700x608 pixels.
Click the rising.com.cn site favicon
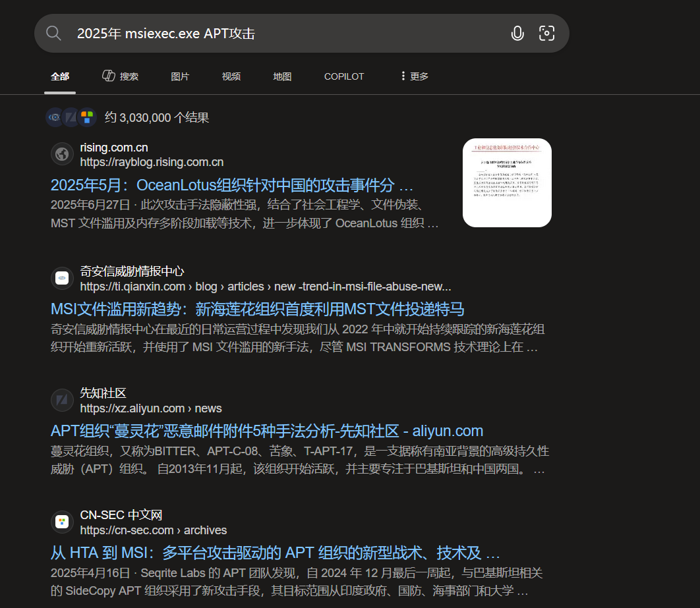point(62,153)
